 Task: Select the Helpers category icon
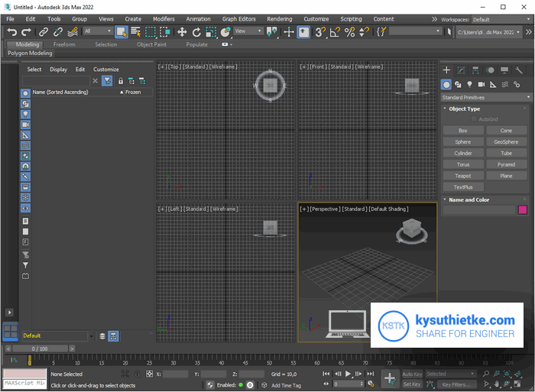click(x=493, y=84)
